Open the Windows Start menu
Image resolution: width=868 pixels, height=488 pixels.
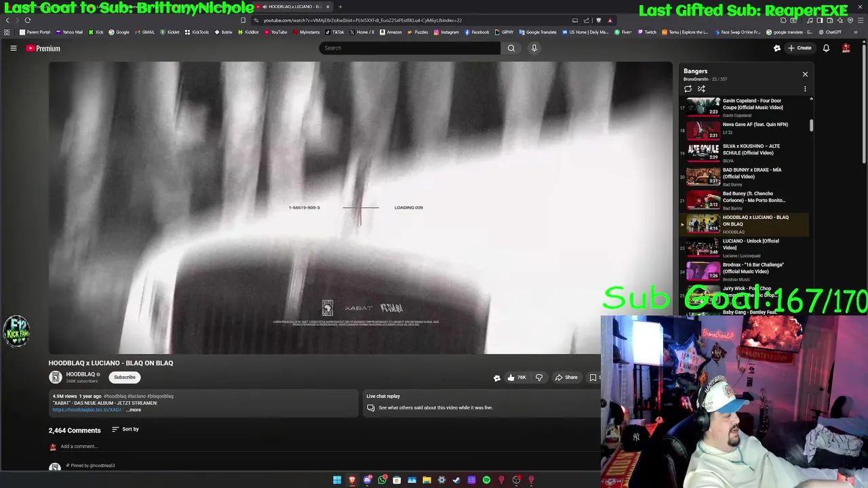coord(337,480)
